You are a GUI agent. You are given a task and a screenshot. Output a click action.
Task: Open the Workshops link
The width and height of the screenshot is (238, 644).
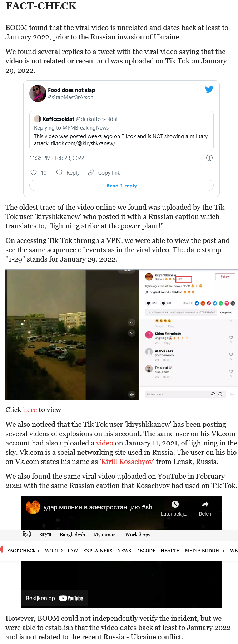pos(138,535)
